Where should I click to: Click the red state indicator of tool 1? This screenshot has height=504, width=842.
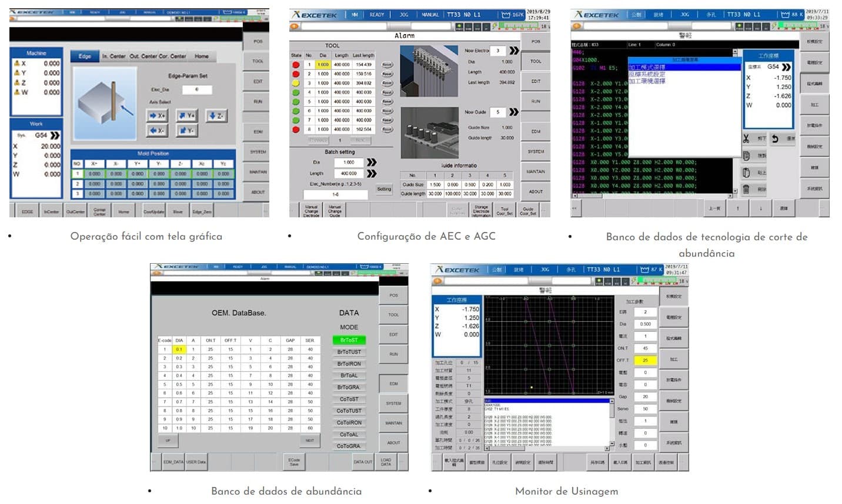[296, 65]
